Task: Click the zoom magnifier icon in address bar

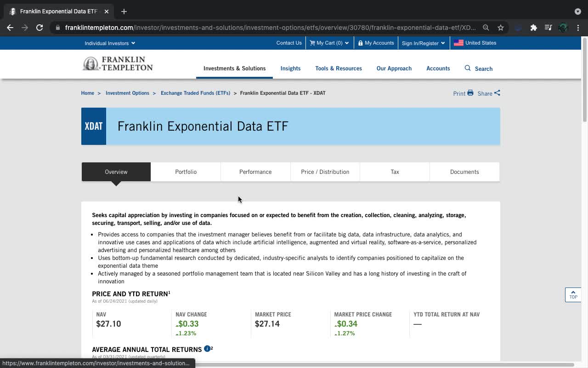Action: click(x=486, y=28)
